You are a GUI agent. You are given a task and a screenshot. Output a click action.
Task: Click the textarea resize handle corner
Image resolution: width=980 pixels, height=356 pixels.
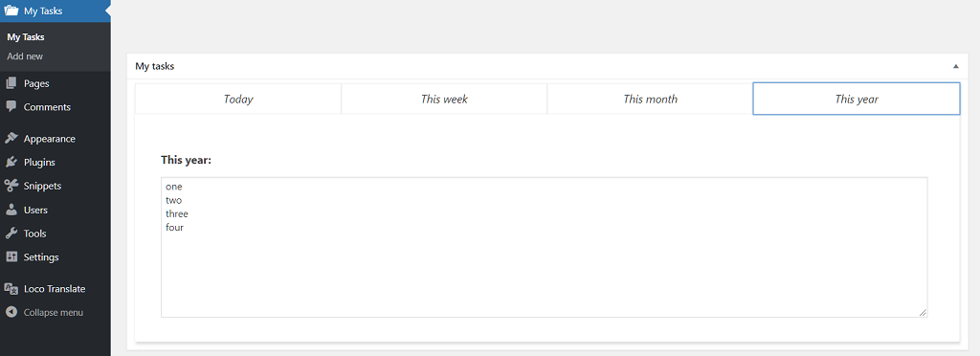pos(924,313)
